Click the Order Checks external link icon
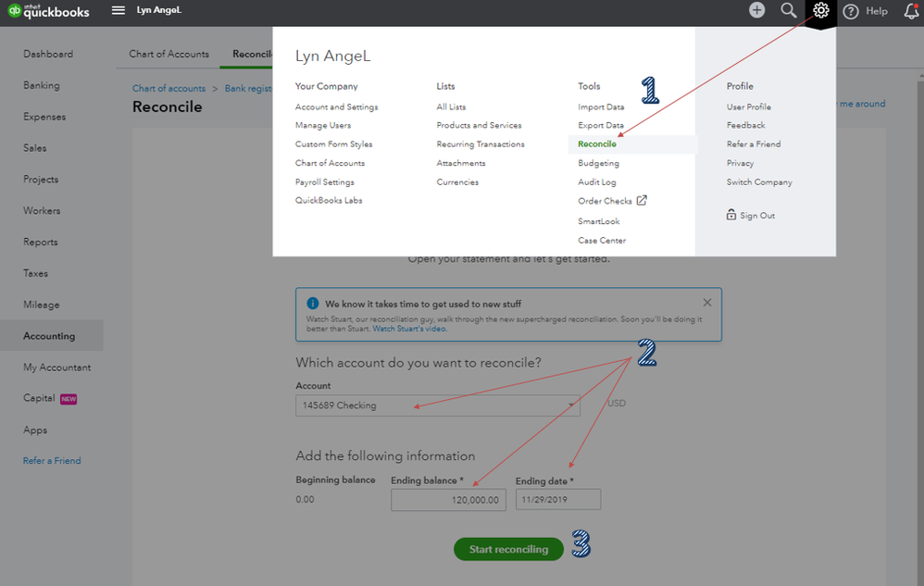The image size is (924, 586). 642,200
